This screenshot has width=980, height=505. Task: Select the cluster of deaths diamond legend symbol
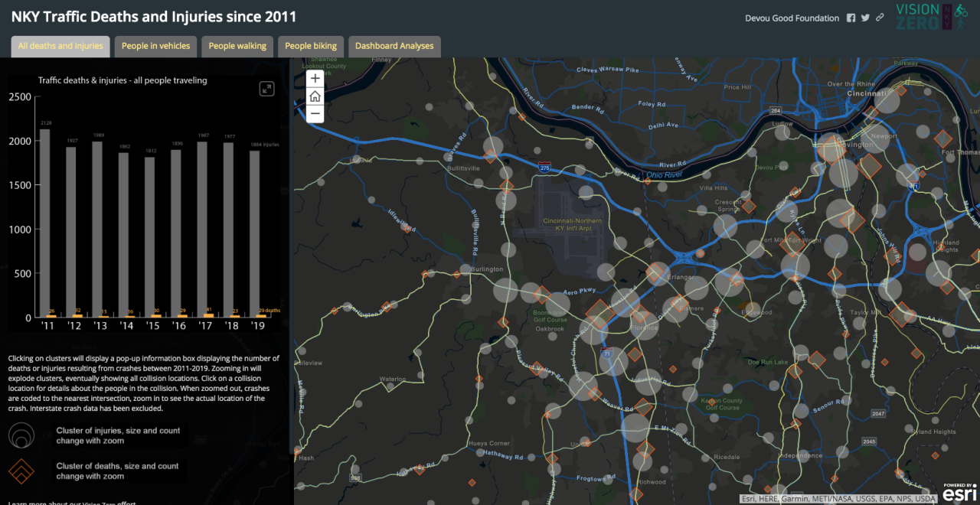21,471
